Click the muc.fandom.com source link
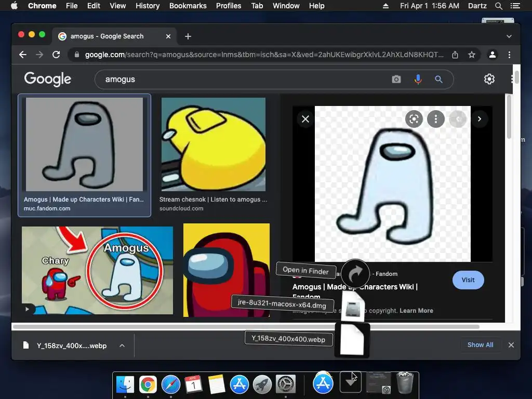Image resolution: width=532 pixels, height=399 pixels. pos(47,208)
